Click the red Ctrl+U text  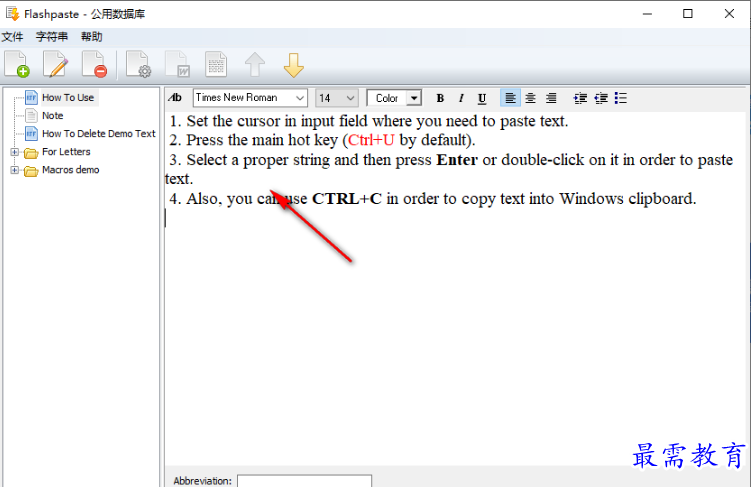click(371, 140)
